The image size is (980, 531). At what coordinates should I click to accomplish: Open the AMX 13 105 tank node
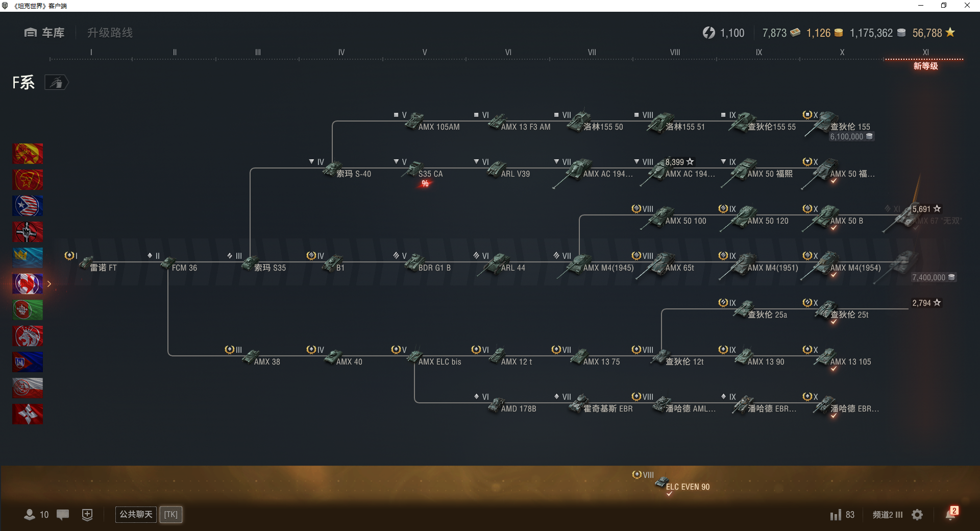click(x=837, y=357)
